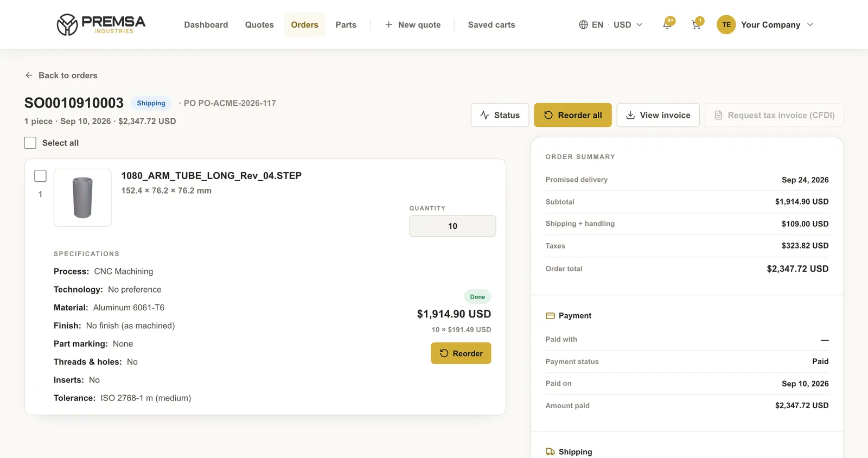This screenshot has width=868, height=458.
Task: Click the quantity field showing 10
Action: [x=452, y=226]
